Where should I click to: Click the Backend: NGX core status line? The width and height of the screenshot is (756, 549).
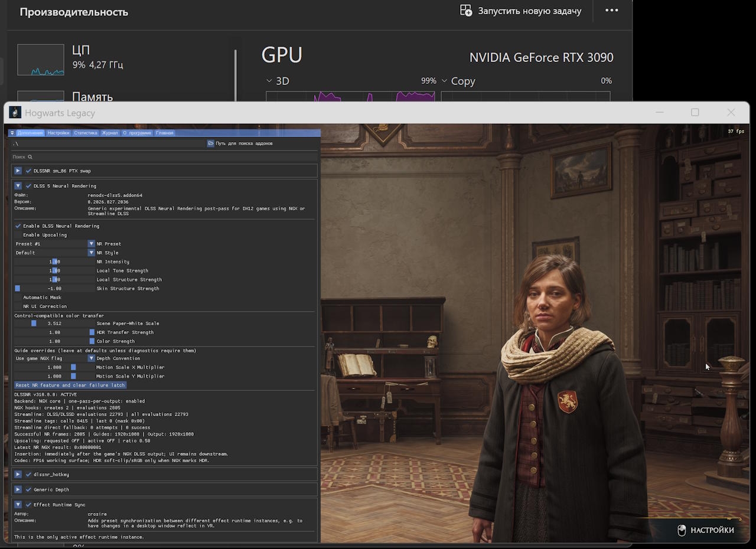coord(80,401)
